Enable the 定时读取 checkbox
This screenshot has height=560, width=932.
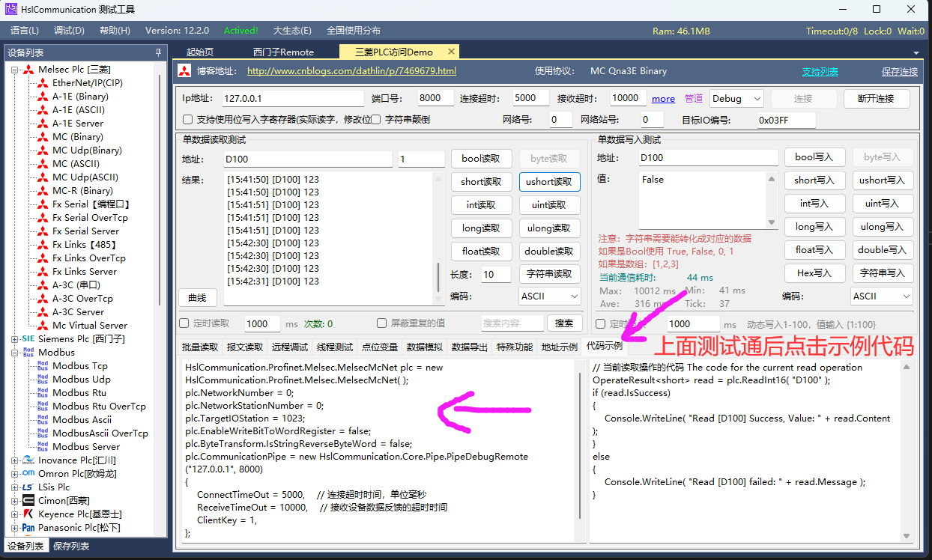click(x=184, y=324)
